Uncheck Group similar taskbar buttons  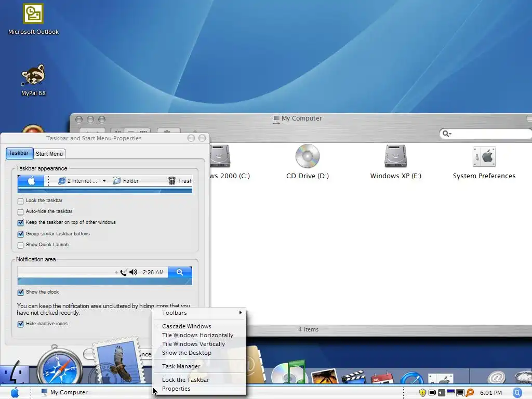20,234
